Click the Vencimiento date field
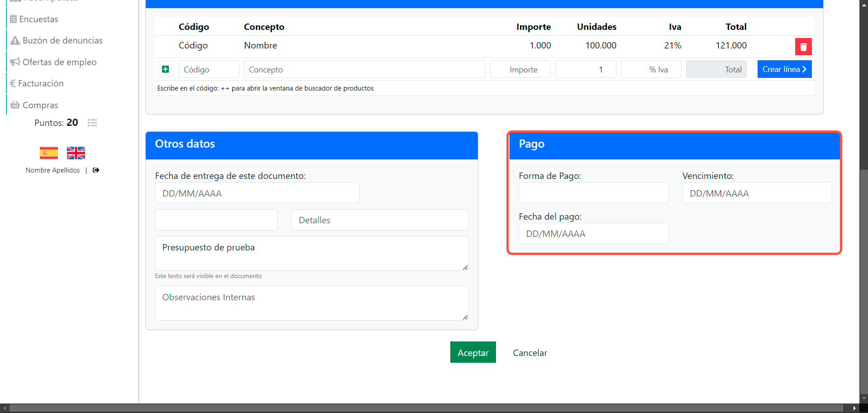Image resolution: width=868 pixels, height=413 pixels. pyautogui.click(x=757, y=193)
